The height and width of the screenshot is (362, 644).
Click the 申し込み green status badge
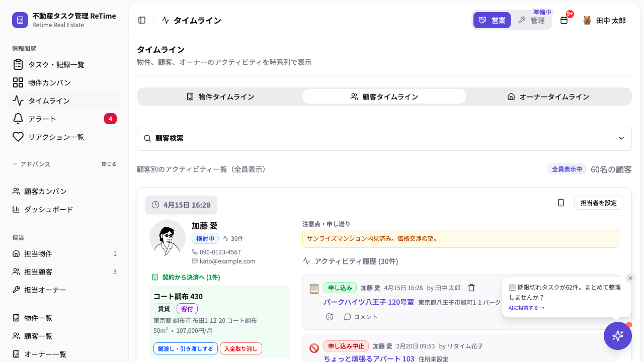click(340, 288)
